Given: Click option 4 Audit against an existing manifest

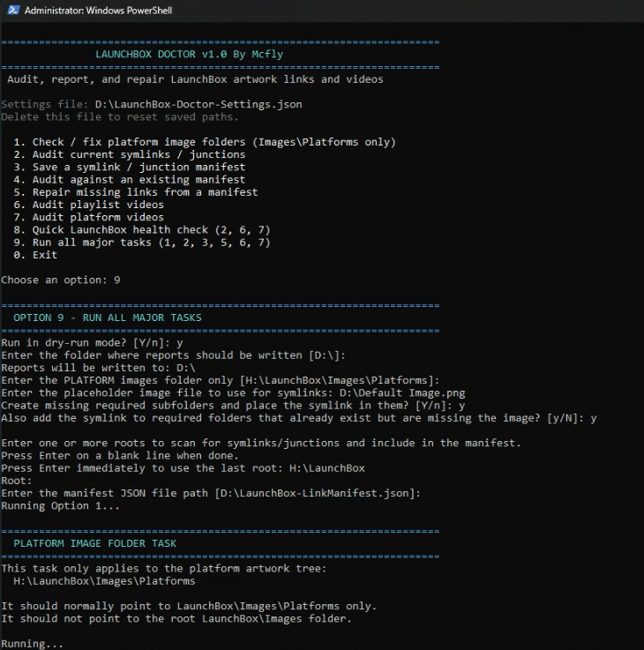Looking at the screenshot, I should [x=130, y=180].
